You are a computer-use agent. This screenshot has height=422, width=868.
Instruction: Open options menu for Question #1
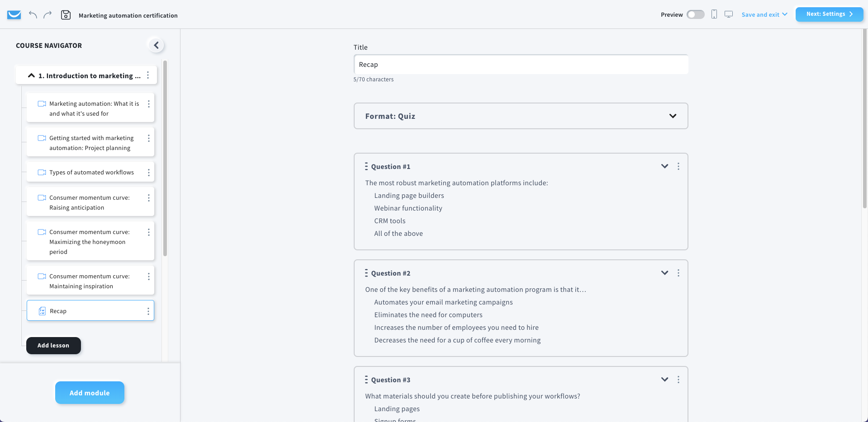[x=678, y=166]
